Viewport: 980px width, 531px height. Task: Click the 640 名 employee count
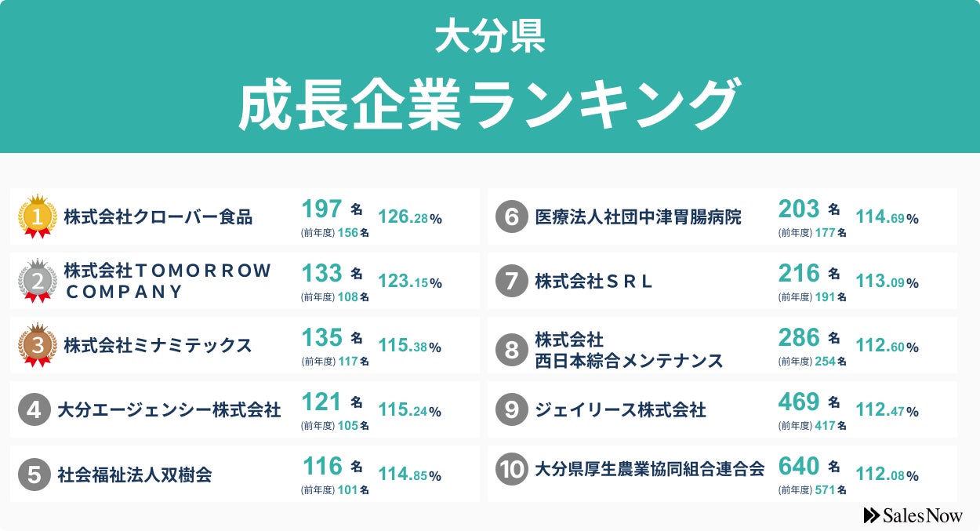pyautogui.click(x=808, y=467)
